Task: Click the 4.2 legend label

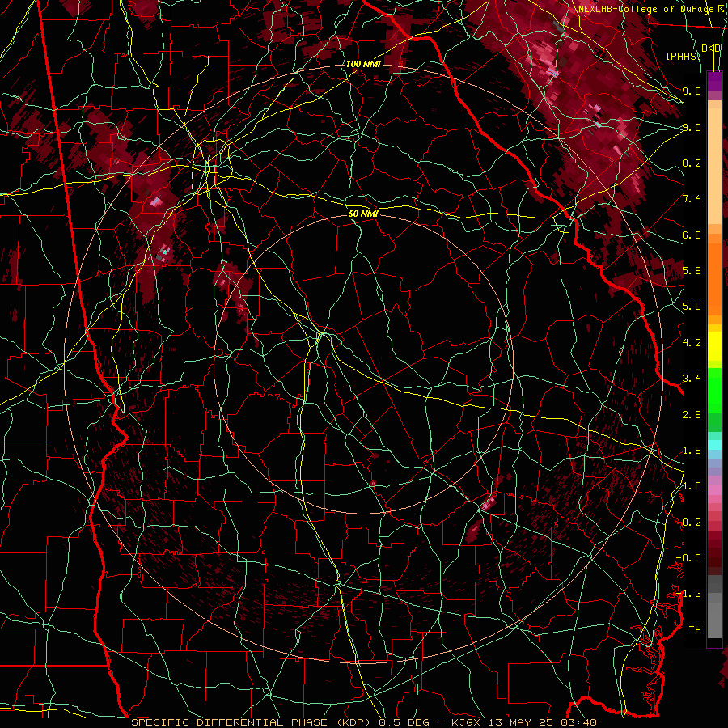Action: tap(692, 343)
